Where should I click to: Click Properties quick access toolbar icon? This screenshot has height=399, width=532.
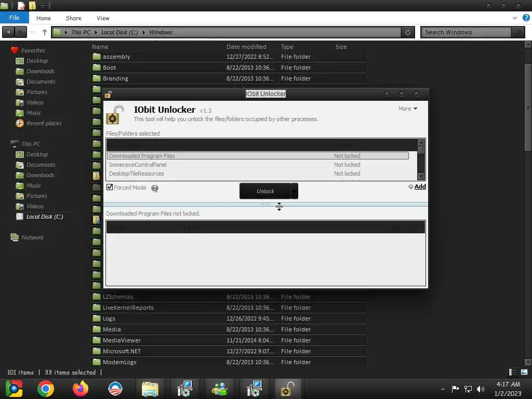[x=21, y=5]
